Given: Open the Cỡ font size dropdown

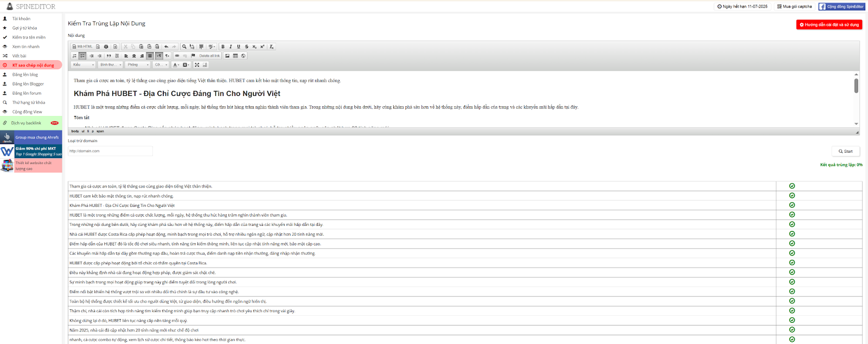Looking at the screenshot, I should [x=161, y=64].
